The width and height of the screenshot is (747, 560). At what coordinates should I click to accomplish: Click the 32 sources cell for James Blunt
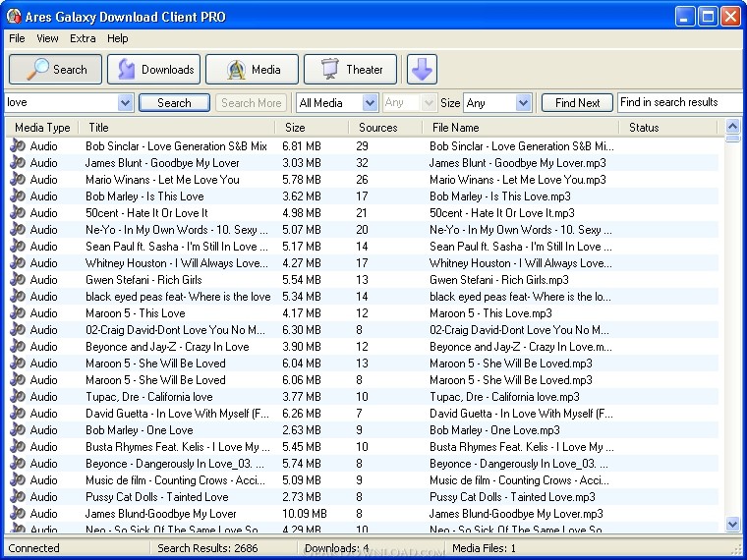(362, 163)
